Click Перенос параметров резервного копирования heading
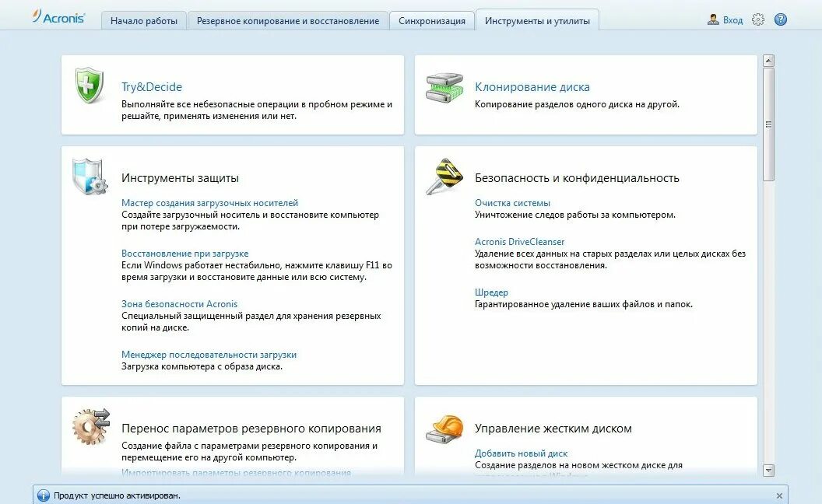The width and height of the screenshot is (822, 504). (251, 429)
